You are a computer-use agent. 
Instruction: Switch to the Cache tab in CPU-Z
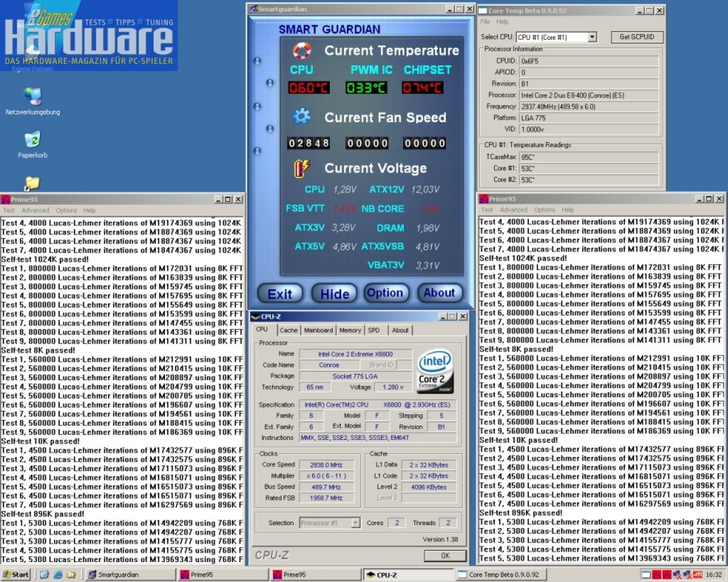pyautogui.click(x=288, y=330)
